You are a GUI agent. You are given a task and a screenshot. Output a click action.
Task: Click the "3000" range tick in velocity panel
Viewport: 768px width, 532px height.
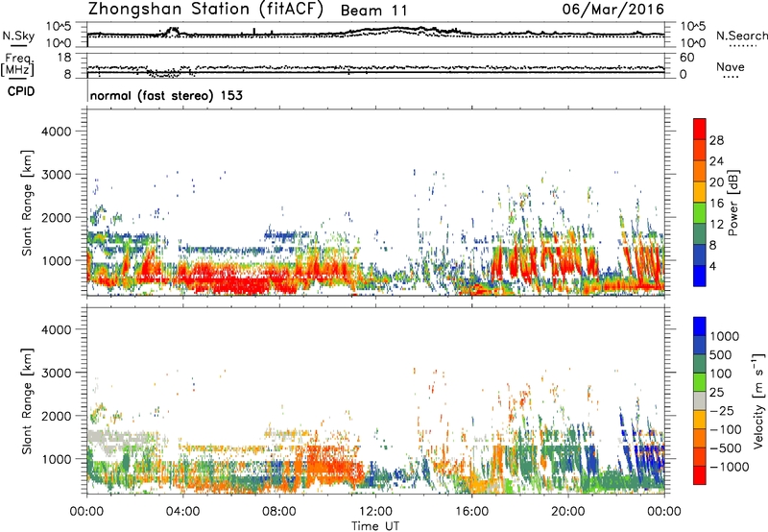pyautogui.click(x=57, y=373)
